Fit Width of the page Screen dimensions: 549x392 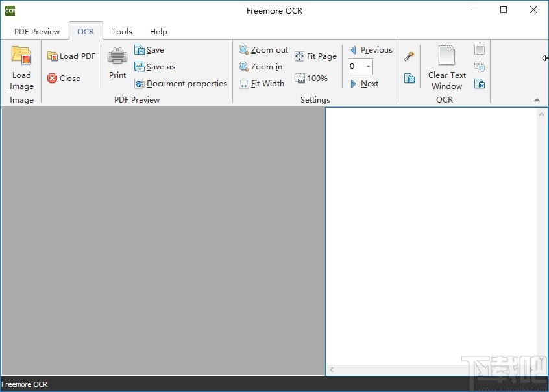pos(262,83)
